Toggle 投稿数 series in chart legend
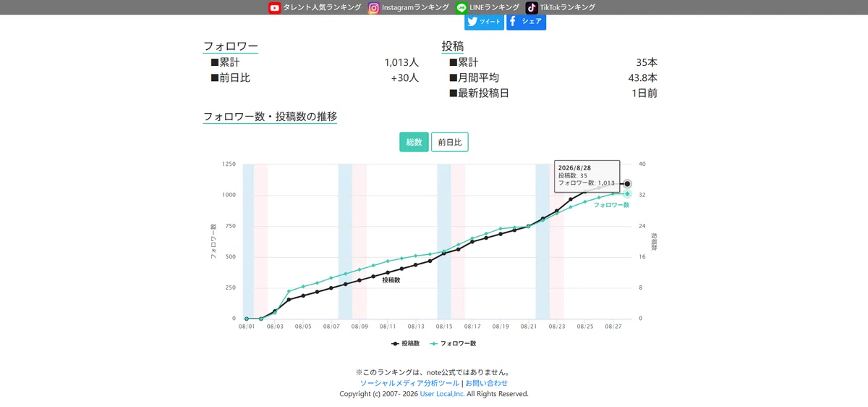 point(406,343)
